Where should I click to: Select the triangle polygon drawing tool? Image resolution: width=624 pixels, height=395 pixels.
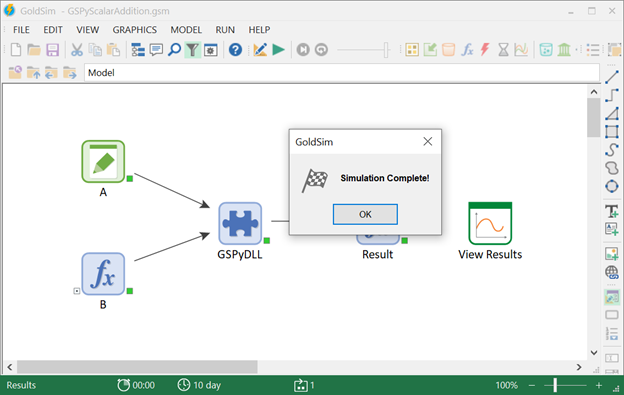pos(612,114)
